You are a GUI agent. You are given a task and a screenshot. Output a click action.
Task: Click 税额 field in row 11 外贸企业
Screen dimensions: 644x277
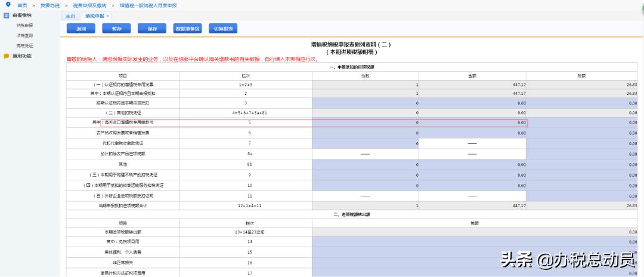582,196
